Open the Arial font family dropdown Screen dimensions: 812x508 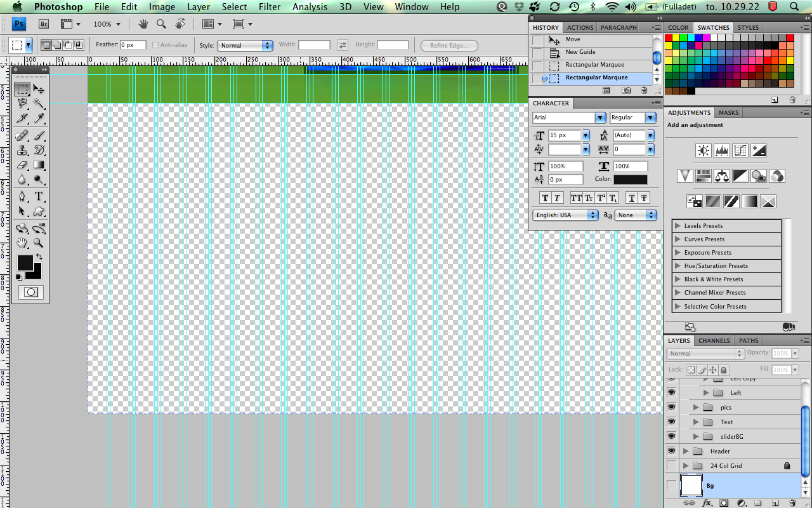tap(600, 117)
